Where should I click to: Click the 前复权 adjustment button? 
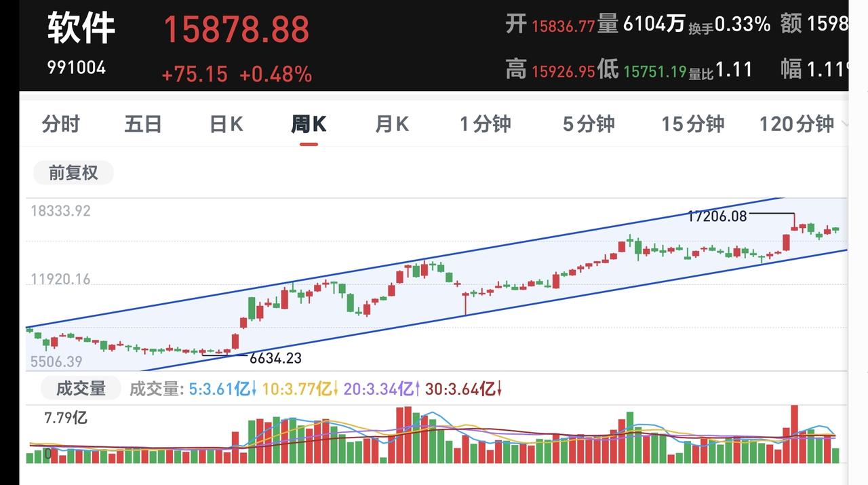73,173
